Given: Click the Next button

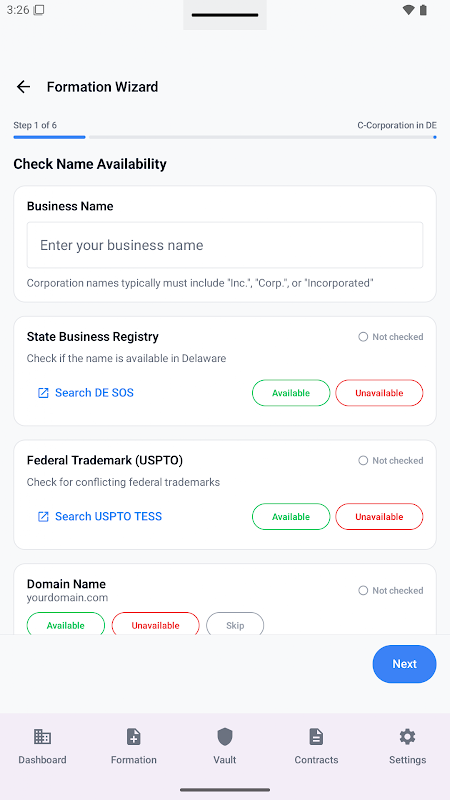Looking at the screenshot, I should point(405,664).
